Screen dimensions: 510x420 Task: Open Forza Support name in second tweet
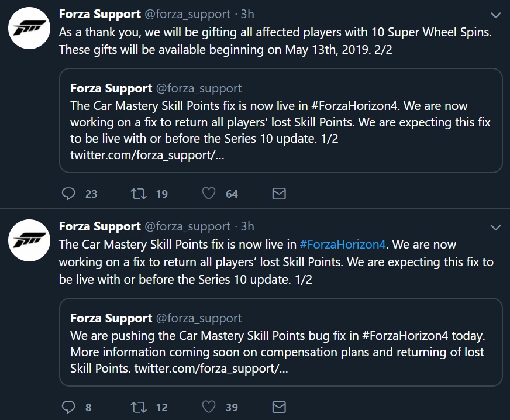click(x=100, y=226)
